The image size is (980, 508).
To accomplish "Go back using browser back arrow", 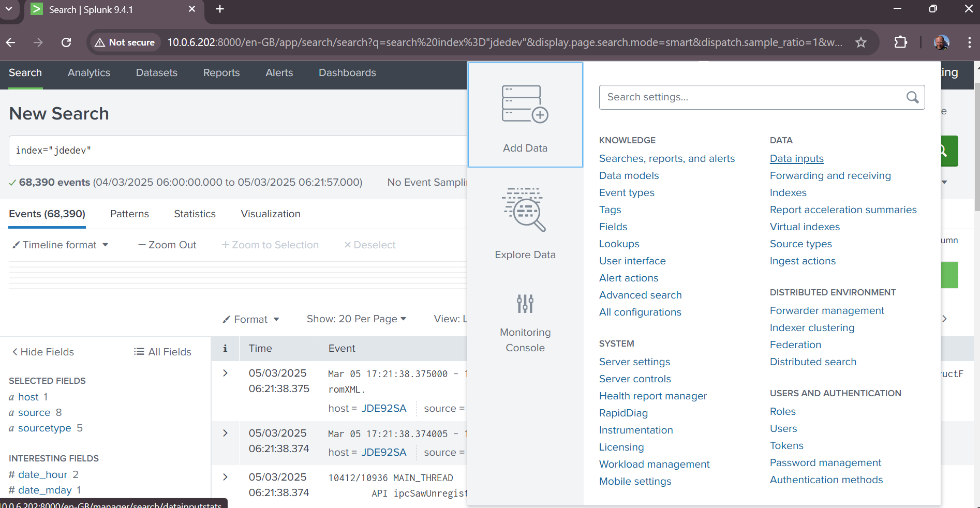I will 11,42.
